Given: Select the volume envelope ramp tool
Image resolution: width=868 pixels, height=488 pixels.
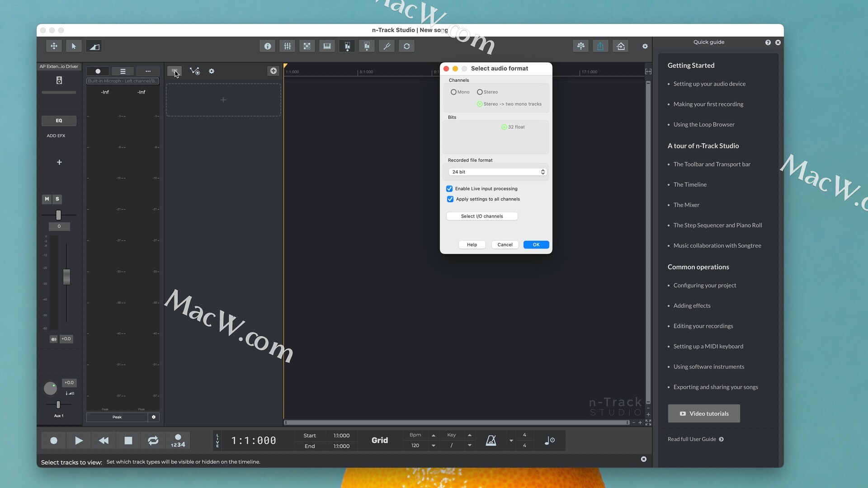Looking at the screenshot, I should coord(94,46).
